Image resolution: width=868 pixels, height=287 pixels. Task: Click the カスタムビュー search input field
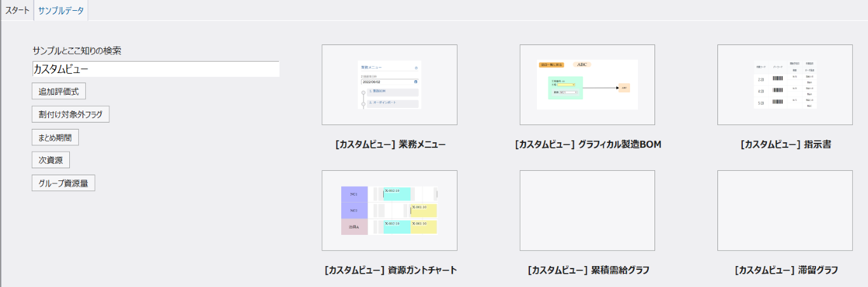click(x=156, y=69)
